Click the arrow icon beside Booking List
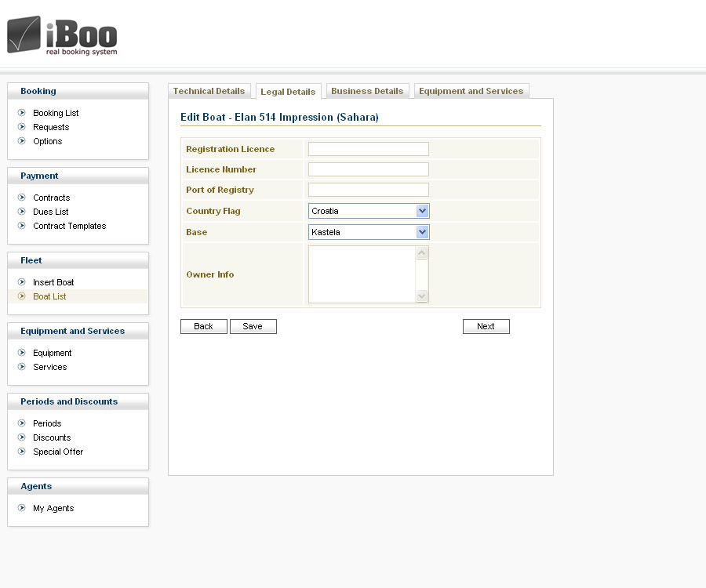This screenshot has height=588, width=706. tap(22, 113)
